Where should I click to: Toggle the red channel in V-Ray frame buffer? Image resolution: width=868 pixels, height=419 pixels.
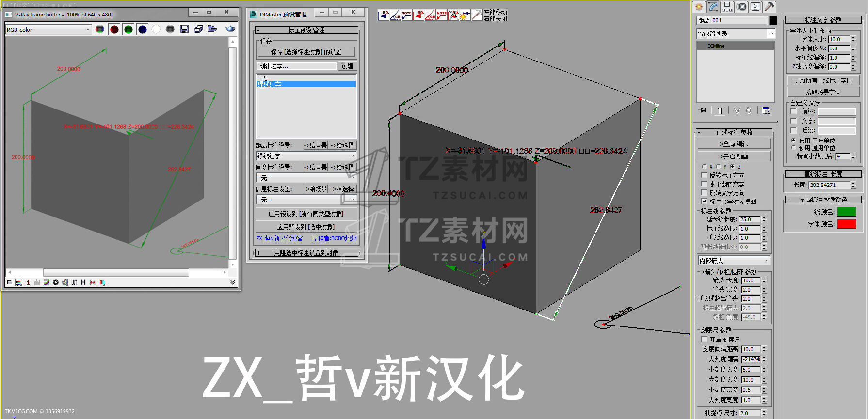click(114, 30)
